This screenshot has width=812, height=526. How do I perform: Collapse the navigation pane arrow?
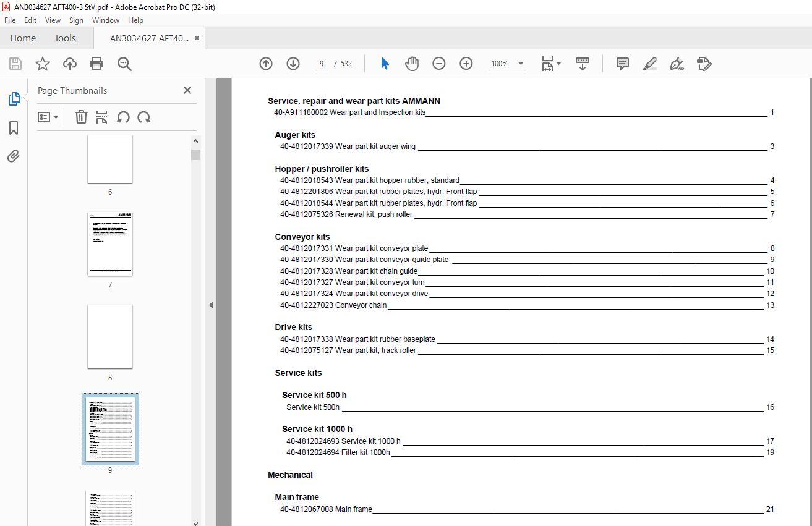pyautogui.click(x=211, y=305)
